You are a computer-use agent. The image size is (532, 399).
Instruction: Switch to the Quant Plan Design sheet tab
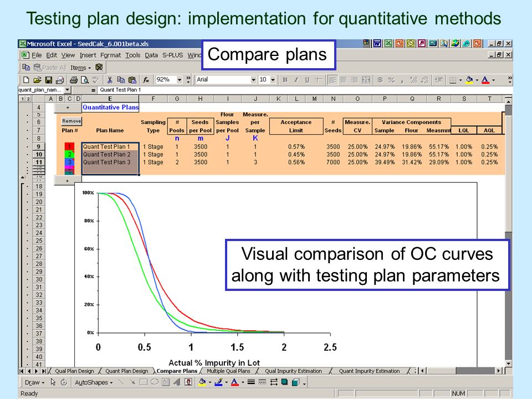(x=126, y=371)
